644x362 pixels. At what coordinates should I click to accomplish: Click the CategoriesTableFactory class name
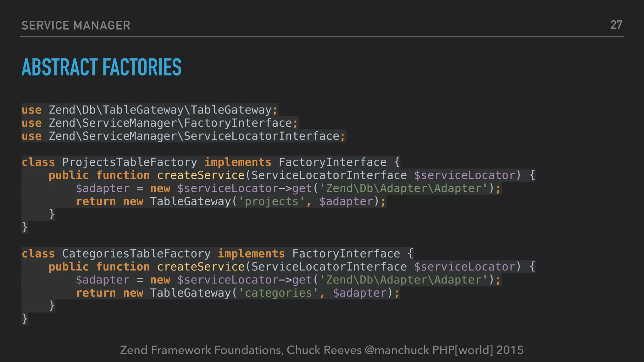(136, 254)
